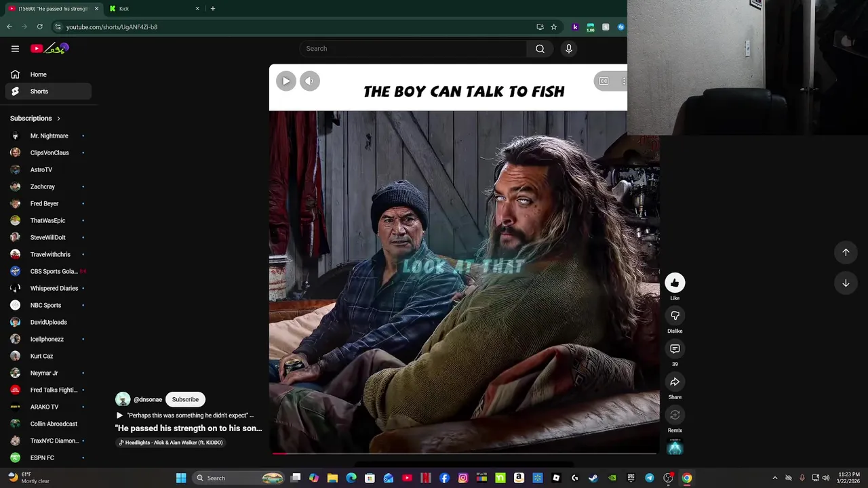Go back to the previous page
The image size is (868, 488).
click(x=9, y=27)
